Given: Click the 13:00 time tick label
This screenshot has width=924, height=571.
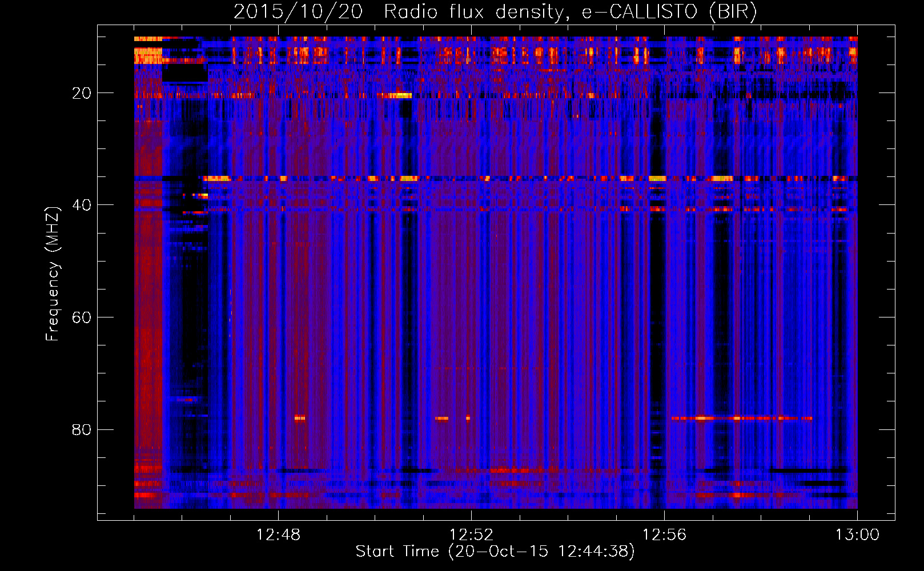Looking at the screenshot, I should coord(857,535).
